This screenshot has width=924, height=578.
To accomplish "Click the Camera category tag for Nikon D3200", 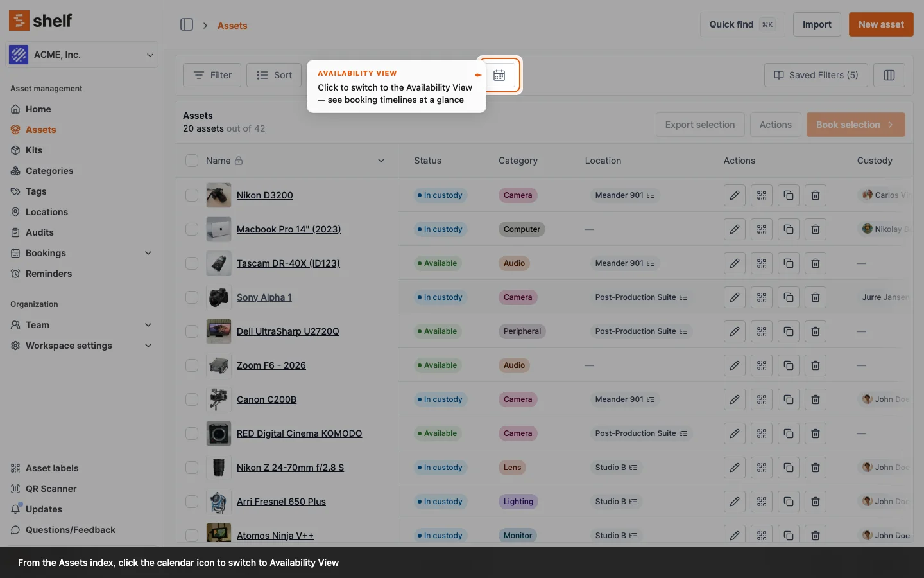I will click(x=517, y=195).
